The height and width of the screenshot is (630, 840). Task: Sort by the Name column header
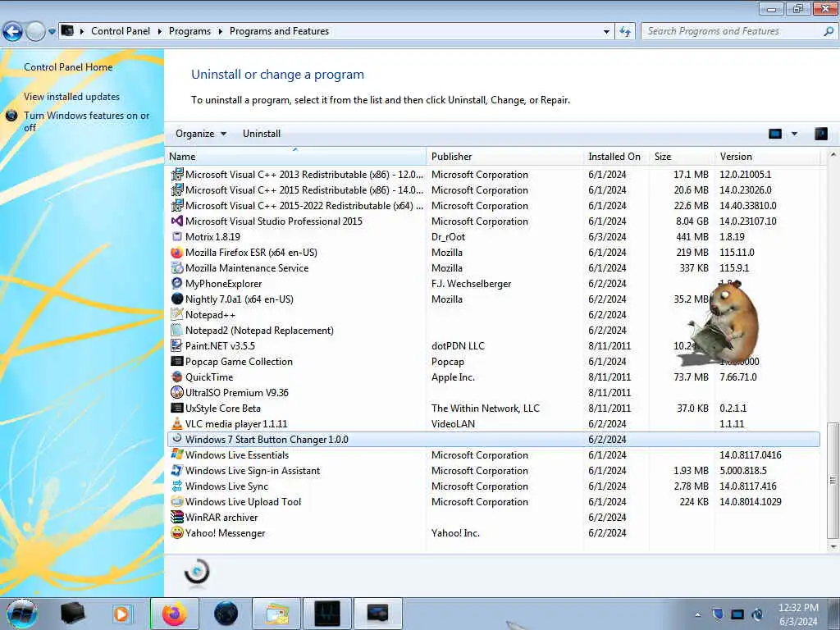pos(295,157)
